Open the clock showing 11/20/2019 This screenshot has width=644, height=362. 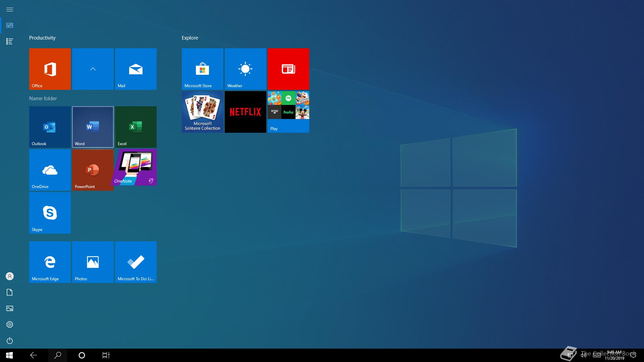click(x=614, y=355)
